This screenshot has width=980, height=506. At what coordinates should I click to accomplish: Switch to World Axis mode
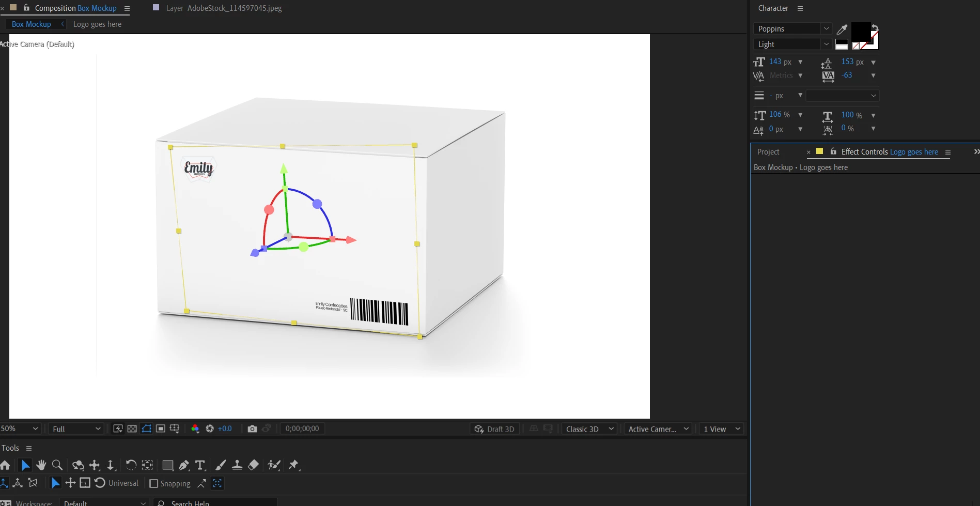point(18,483)
